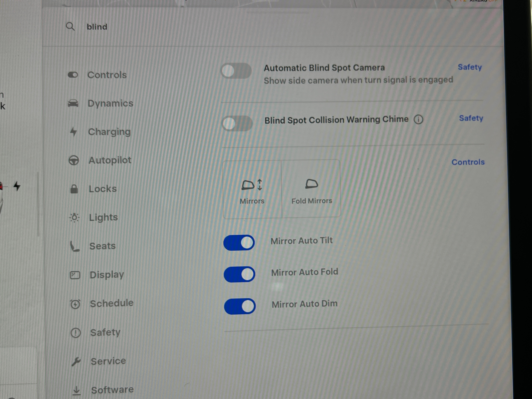Click the search field containing 'blind'
This screenshot has height=399, width=532.
click(97, 27)
